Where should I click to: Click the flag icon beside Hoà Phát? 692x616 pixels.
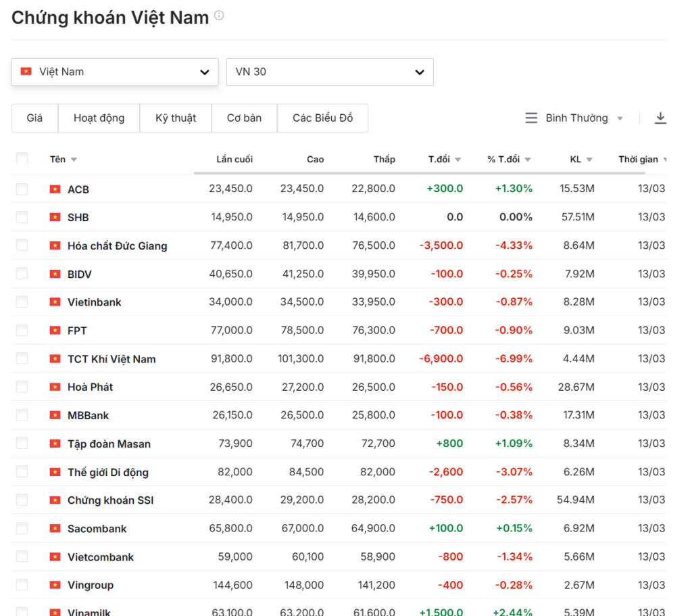(55, 387)
